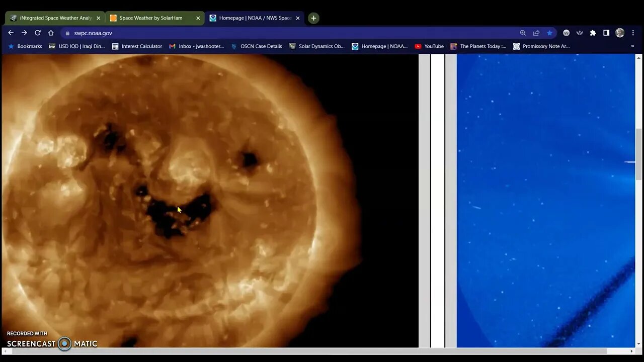This screenshot has height=362, width=644.
Task: Open the side panel icon
Action: tap(606, 33)
